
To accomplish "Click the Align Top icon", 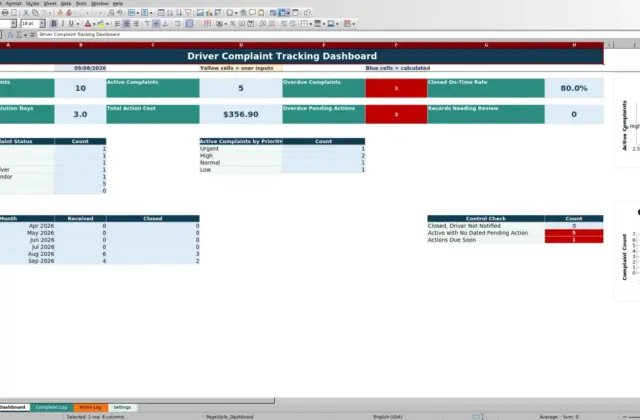I will (147, 24).
